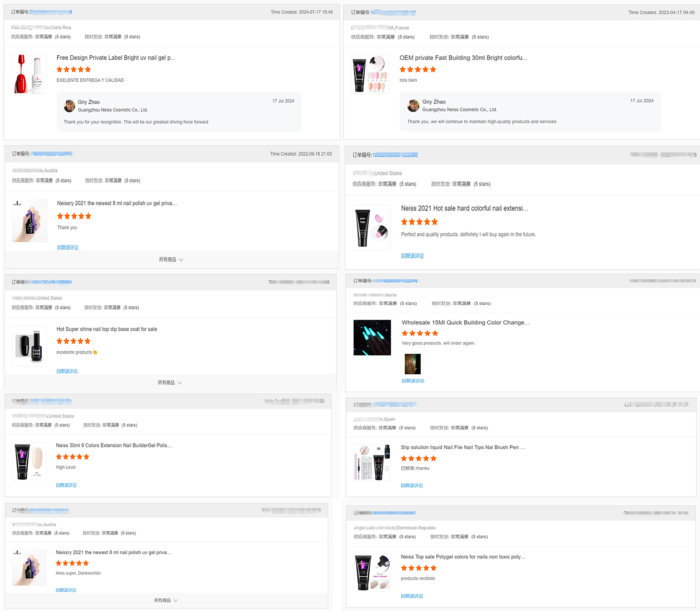Click 回复该评论 under 'Perfect and quality products' review
Viewport: 700px width, 611px height.
[x=412, y=256]
